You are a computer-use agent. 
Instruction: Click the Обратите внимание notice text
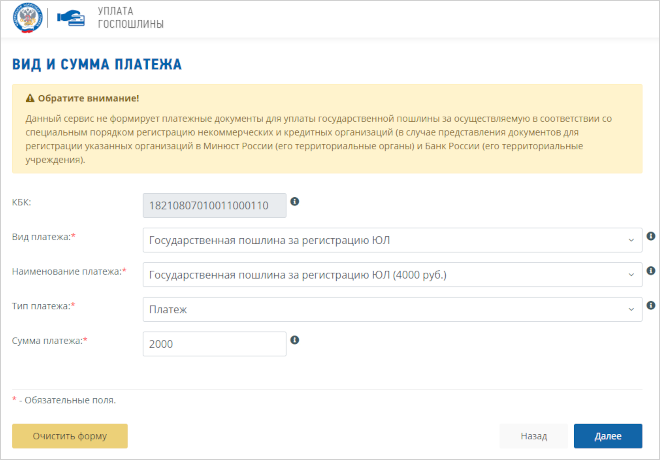coord(88,99)
